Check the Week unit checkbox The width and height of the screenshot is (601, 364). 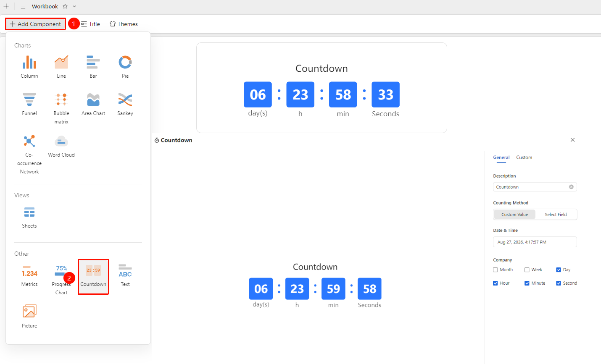(527, 270)
